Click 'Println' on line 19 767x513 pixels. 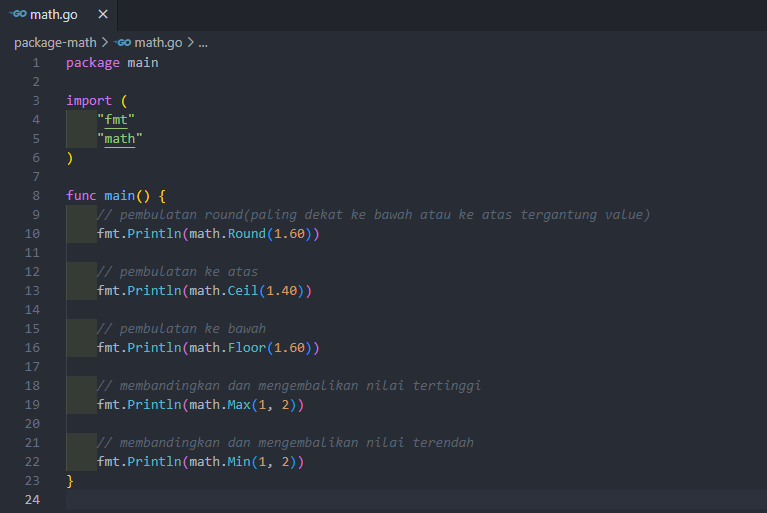[x=154, y=405]
